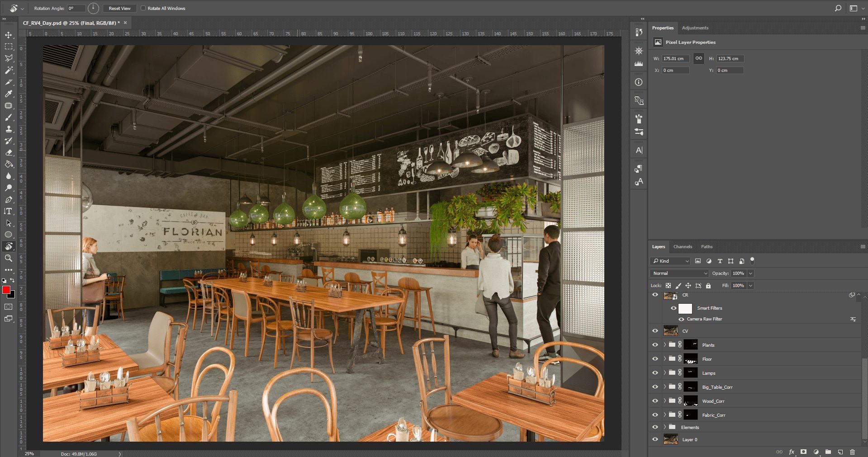The width and height of the screenshot is (868, 457).
Task: Toggle layer filtering on or off switch
Action: pos(752,260)
